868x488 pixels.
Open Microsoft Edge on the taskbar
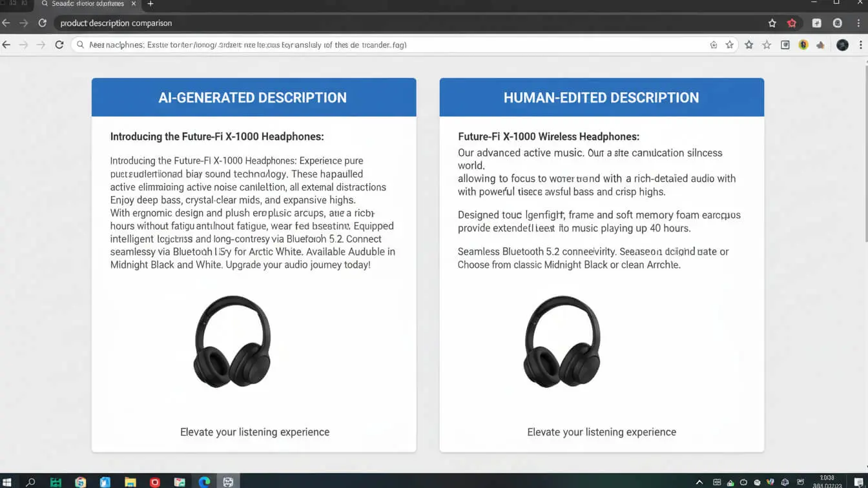pyautogui.click(x=204, y=482)
